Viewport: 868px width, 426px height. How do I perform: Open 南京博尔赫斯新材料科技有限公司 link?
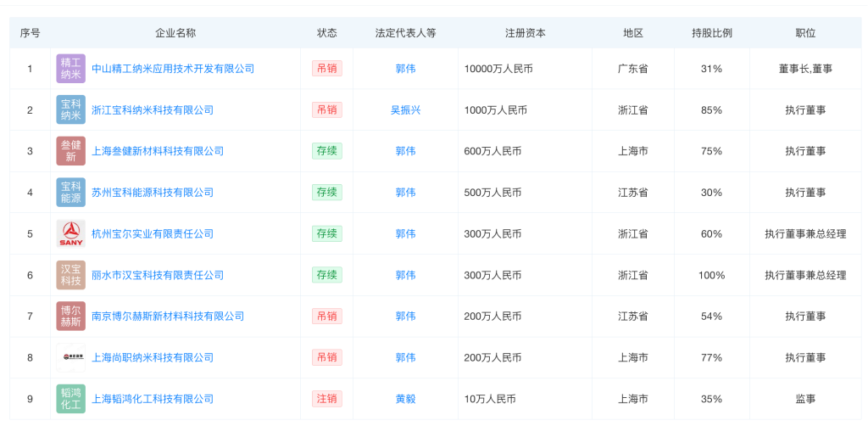point(168,317)
